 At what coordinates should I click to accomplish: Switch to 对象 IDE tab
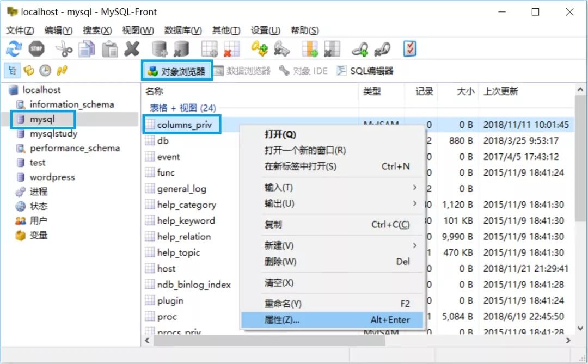coord(303,71)
